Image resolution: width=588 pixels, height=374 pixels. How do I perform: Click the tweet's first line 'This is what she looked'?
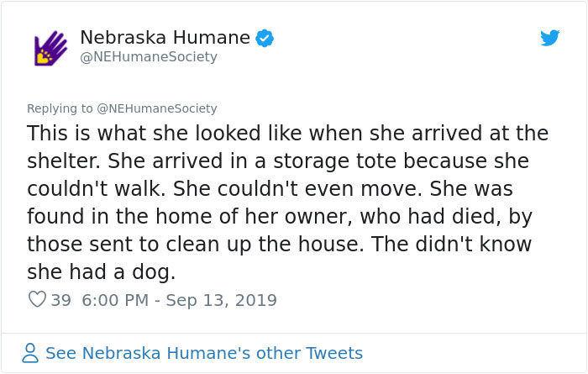point(144,133)
